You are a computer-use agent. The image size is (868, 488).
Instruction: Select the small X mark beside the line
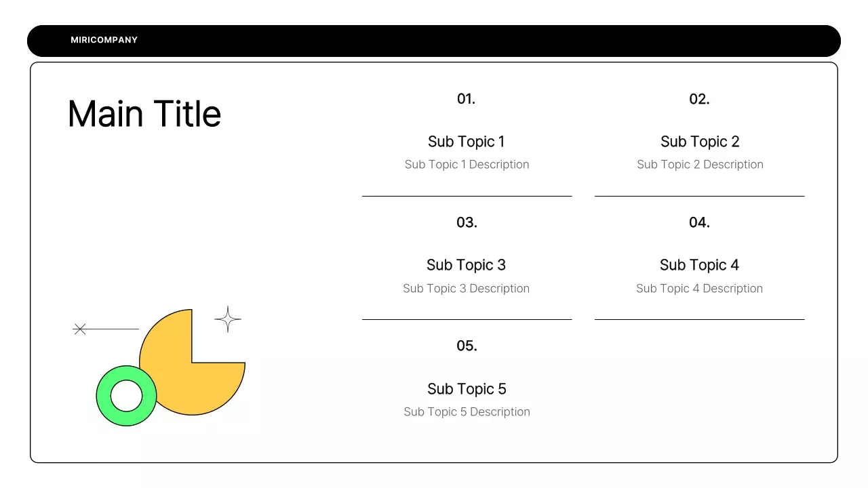80,329
